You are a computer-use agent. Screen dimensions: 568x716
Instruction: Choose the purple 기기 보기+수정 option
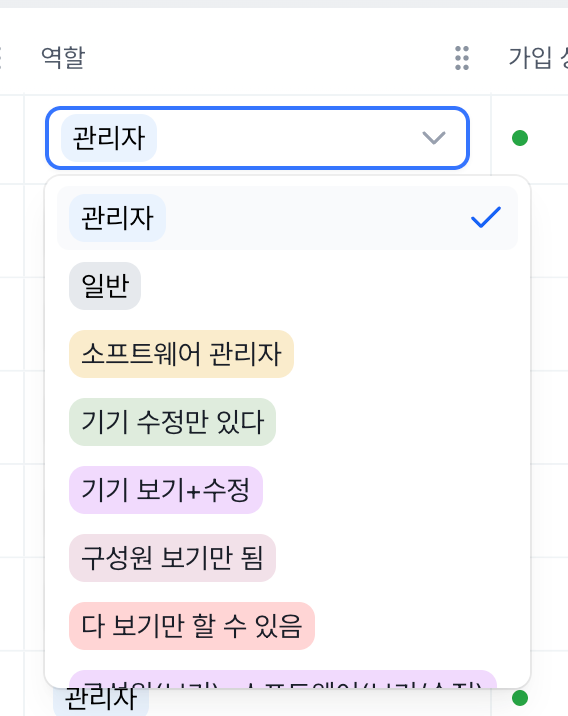pos(166,490)
